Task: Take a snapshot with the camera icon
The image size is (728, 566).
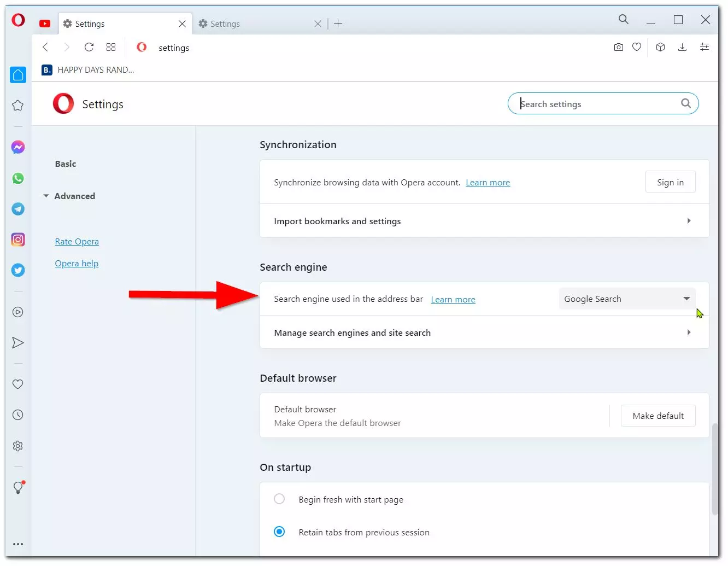Action: pos(618,47)
